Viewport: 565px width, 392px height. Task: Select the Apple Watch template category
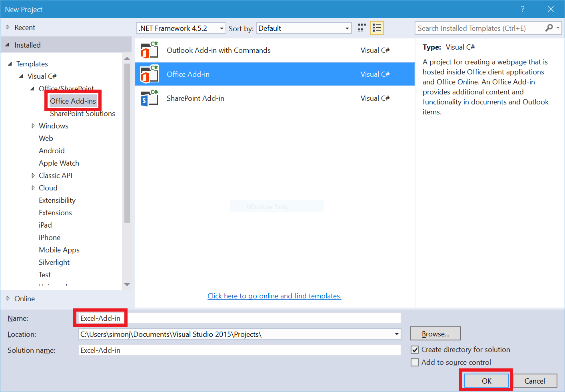pos(59,163)
